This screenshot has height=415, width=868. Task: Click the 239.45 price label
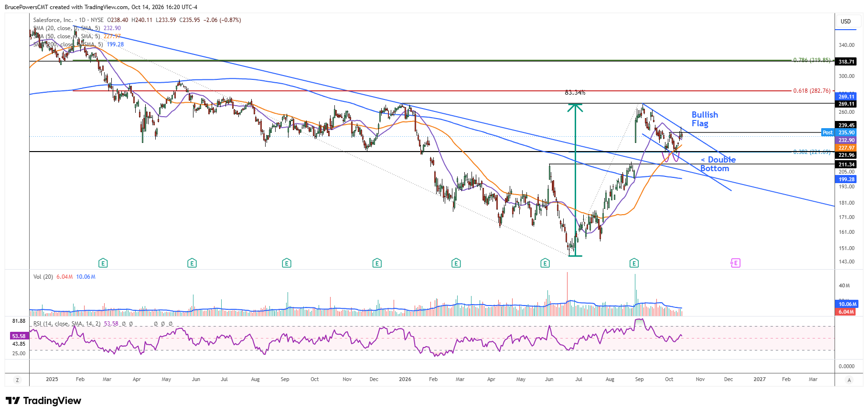pos(846,125)
